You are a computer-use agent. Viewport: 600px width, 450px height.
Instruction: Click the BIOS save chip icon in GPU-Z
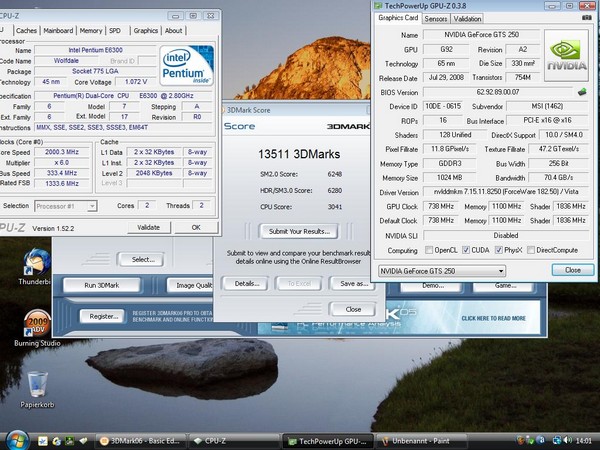(x=582, y=92)
